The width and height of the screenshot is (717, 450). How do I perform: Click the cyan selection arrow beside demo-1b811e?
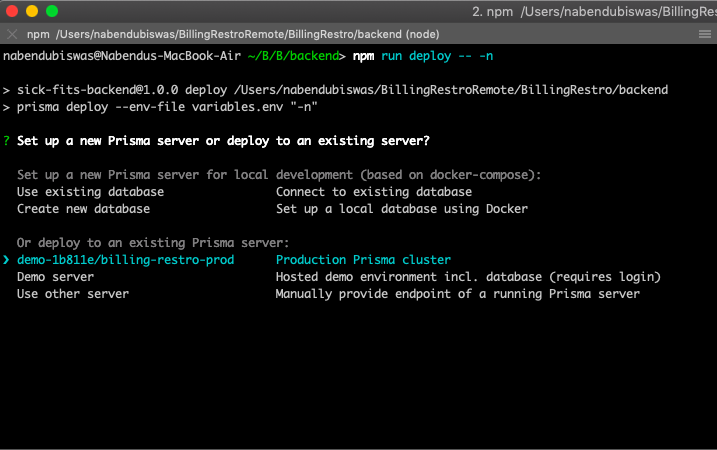coord(6,260)
